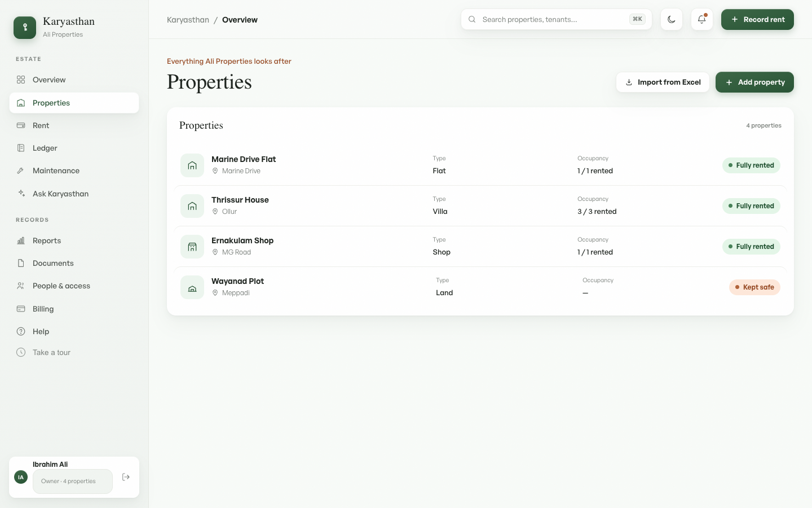Image resolution: width=812 pixels, height=508 pixels.
Task: Click the Karyasthan key logo icon
Action: click(25, 28)
